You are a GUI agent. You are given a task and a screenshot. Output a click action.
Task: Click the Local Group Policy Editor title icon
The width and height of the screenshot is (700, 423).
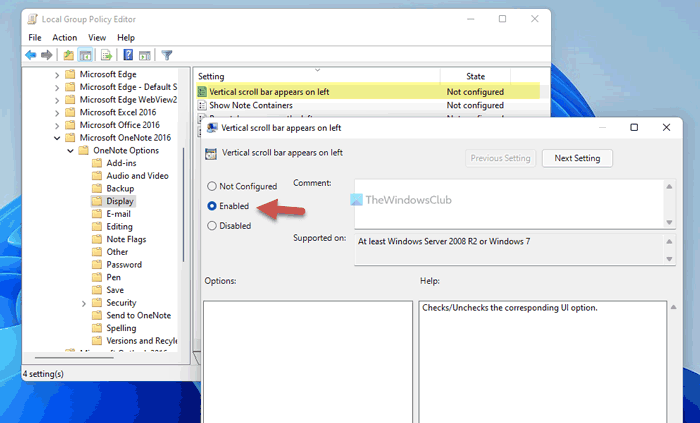[x=32, y=19]
